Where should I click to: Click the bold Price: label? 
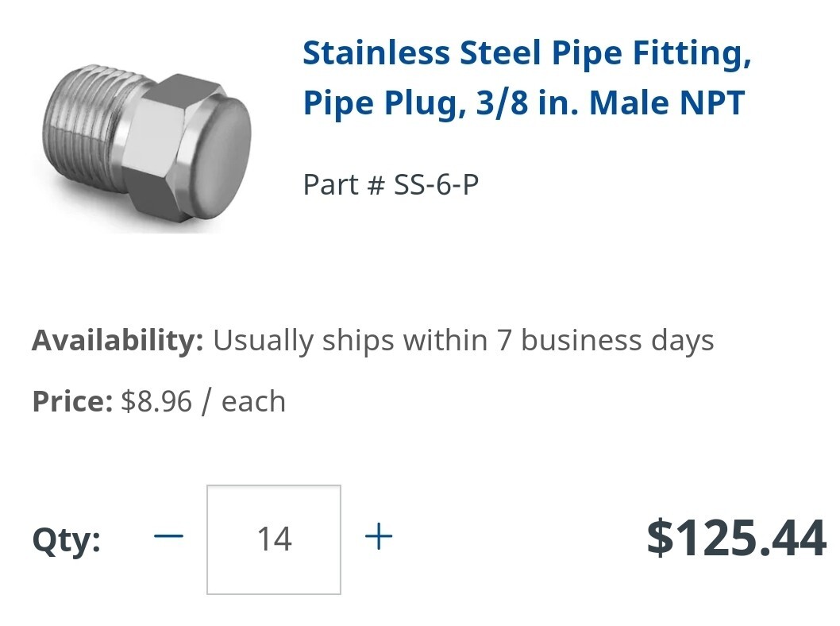click(x=72, y=401)
